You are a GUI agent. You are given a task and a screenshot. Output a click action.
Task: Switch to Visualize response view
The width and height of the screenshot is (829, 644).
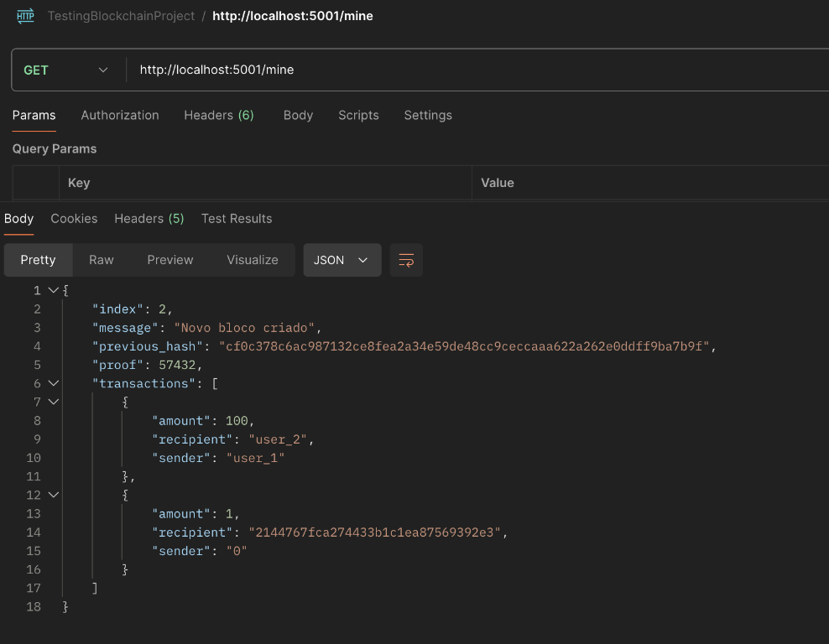[x=253, y=260]
